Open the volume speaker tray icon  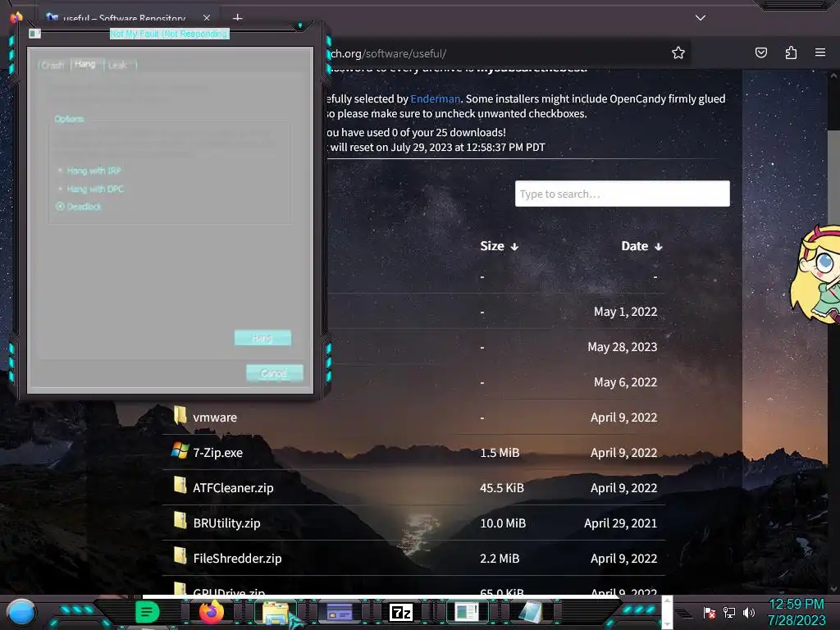pos(749,612)
